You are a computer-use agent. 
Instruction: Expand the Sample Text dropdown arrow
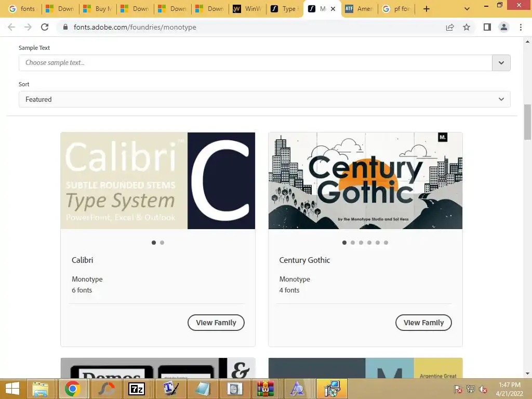point(501,63)
